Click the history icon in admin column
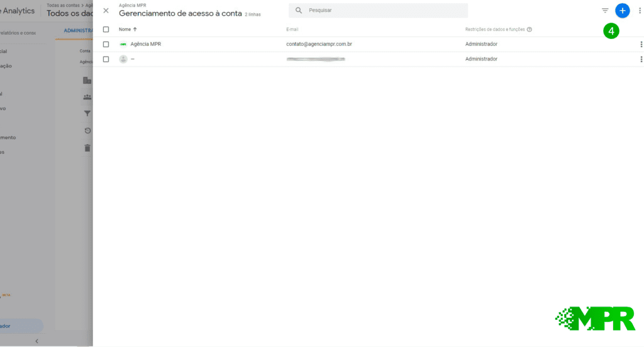 87,131
